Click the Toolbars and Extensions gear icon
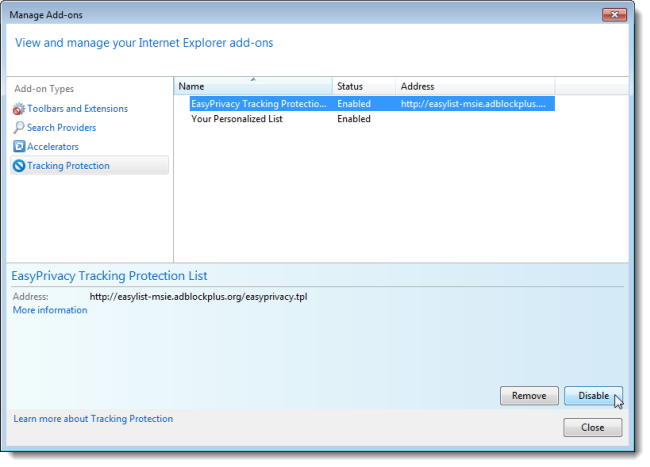Viewport: 650px width, 467px height. pos(19,109)
